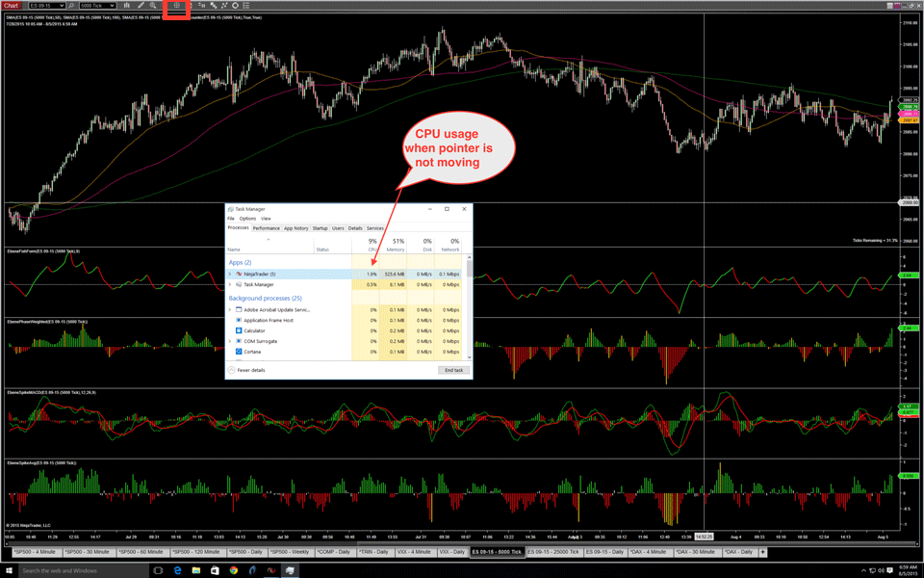Open the *COMP - Daily chart tab
Image resolution: width=924 pixels, height=578 pixels.
[333, 552]
